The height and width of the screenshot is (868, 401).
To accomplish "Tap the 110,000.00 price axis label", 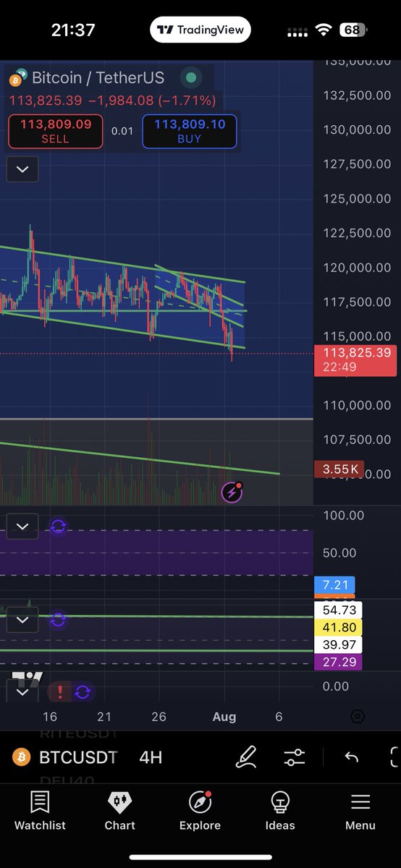I will click(357, 405).
